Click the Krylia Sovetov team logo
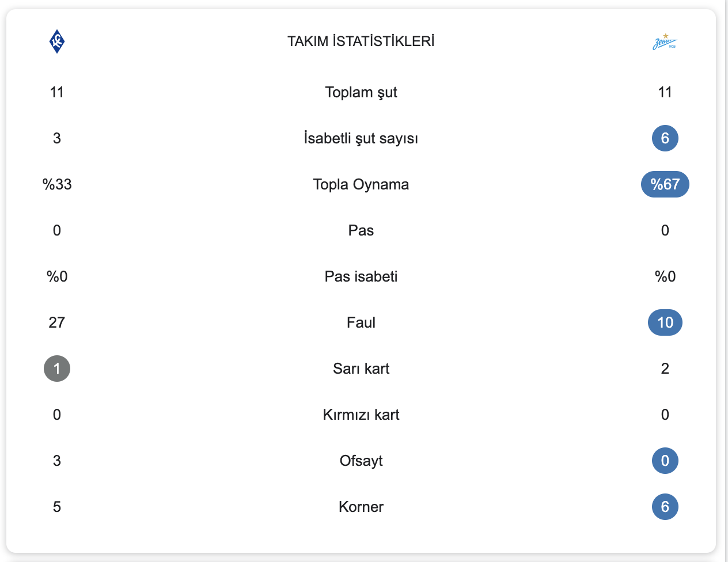728x562 pixels. [57, 41]
